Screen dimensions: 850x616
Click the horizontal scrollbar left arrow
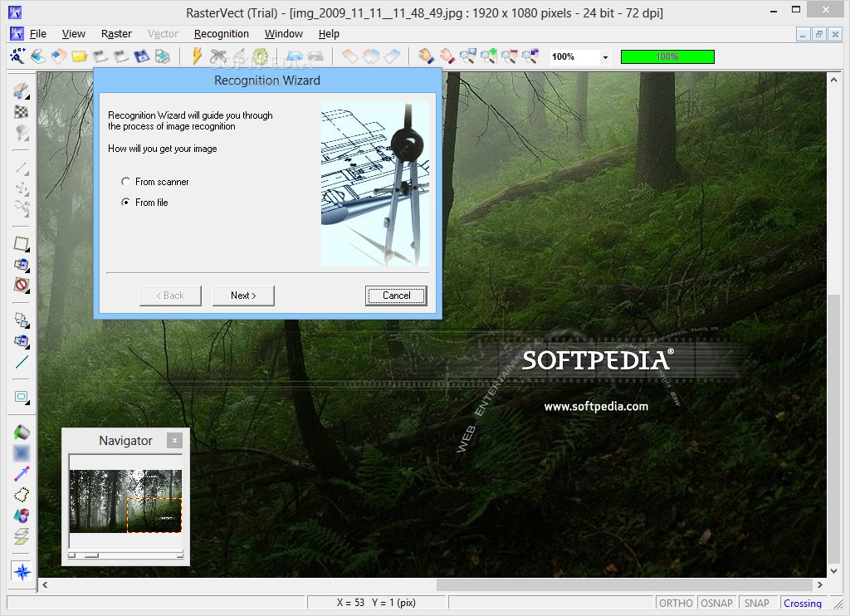(45, 585)
